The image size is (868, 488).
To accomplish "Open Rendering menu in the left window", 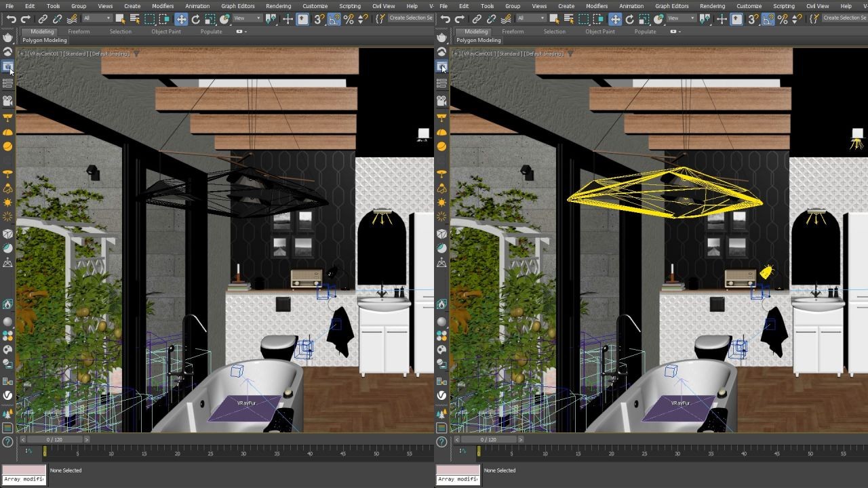I will (278, 6).
